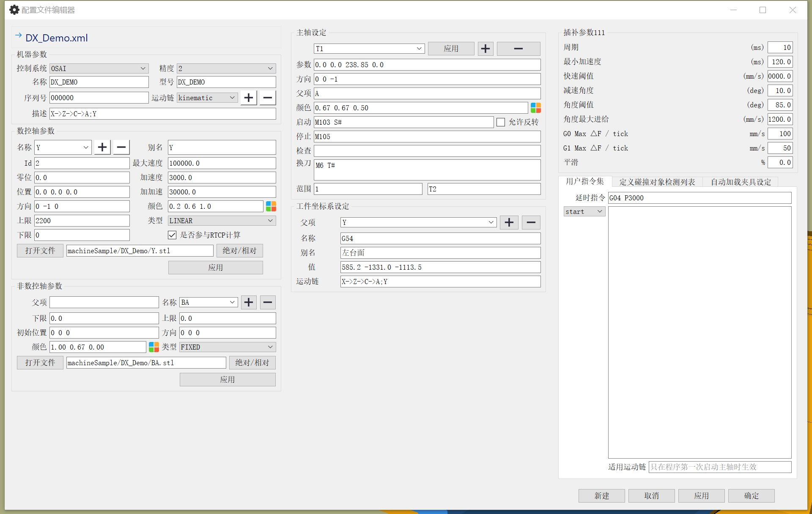
Task: Open color picker for spindle color
Action: click(536, 108)
